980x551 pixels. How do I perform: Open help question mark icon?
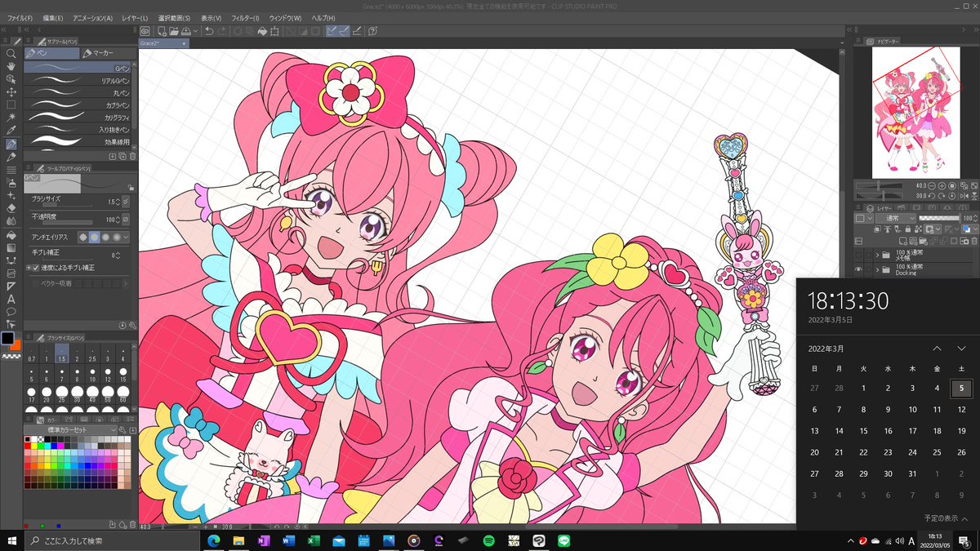[x=372, y=31]
